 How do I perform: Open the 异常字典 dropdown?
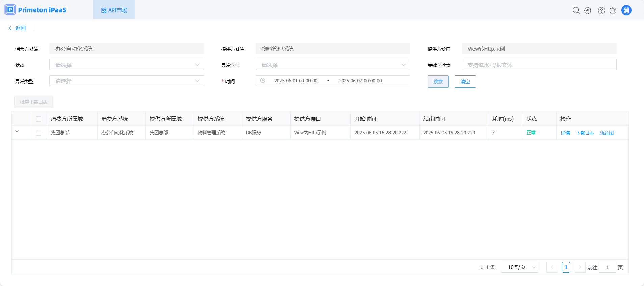tap(332, 65)
